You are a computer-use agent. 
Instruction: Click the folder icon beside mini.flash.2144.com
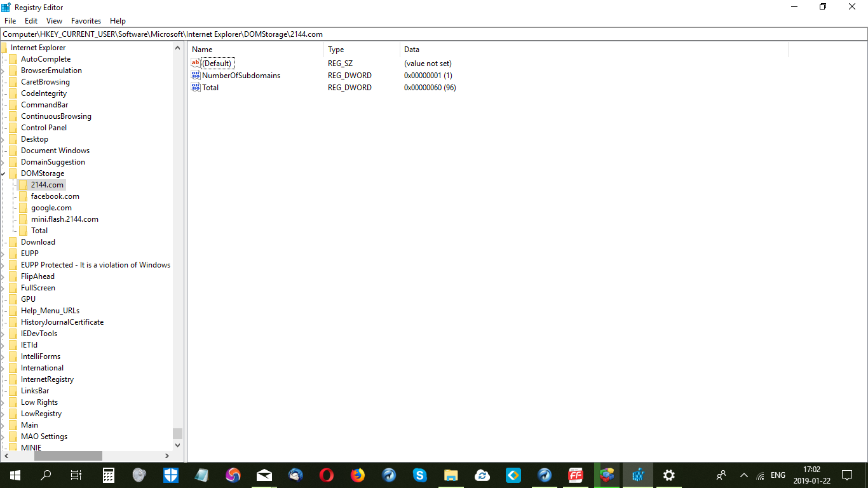24,219
